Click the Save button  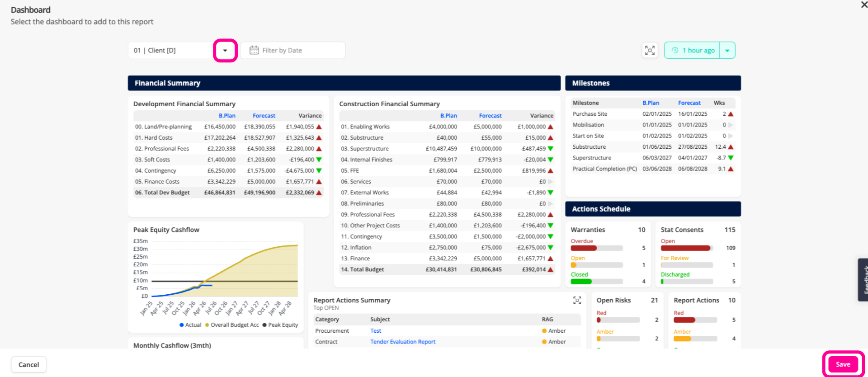coord(843,364)
